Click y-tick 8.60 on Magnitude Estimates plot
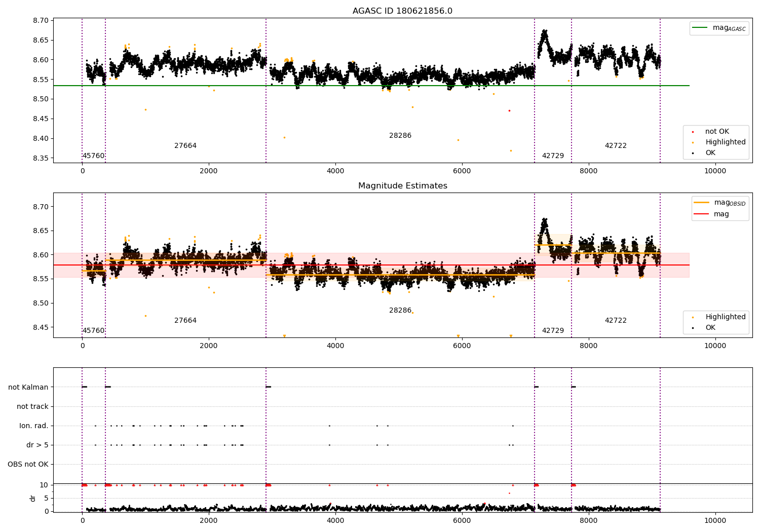Screen dimensions: 760x532 (x=42, y=255)
